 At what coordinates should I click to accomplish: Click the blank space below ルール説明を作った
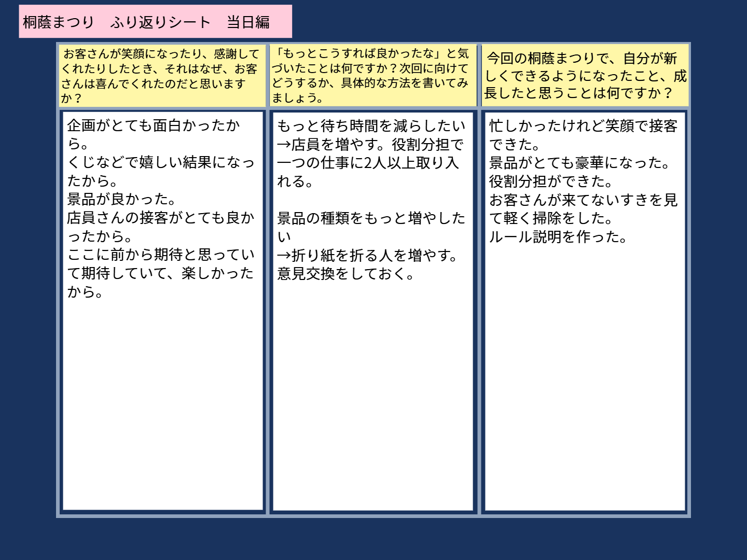pyautogui.click(x=585, y=373)
